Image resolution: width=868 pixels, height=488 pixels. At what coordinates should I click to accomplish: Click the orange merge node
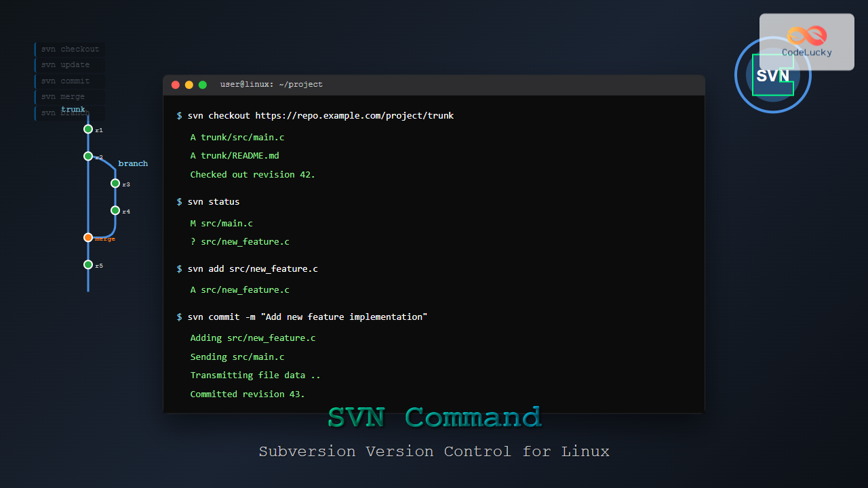click(x=88, y=238)
